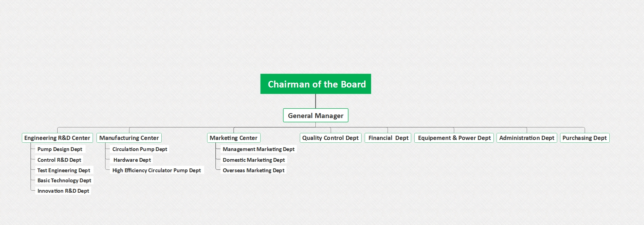Viewport: 644px width, 225px height.
Task: Select Equipement & Power Dept node
Action: click(454, 138)
